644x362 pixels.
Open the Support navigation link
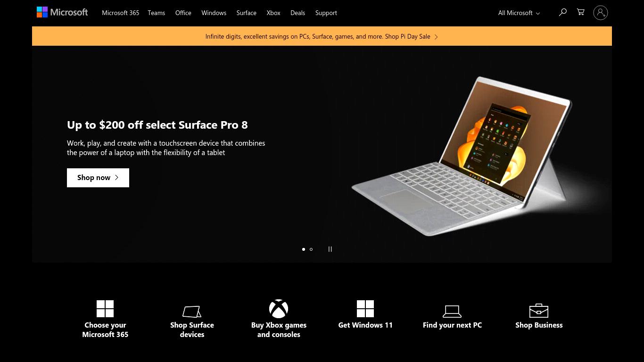click(x=326, y=13)
